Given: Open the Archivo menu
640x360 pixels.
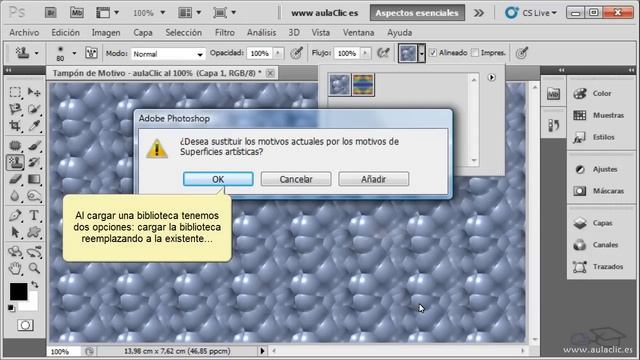Looking at the screenshot, I should coord(24,33).
